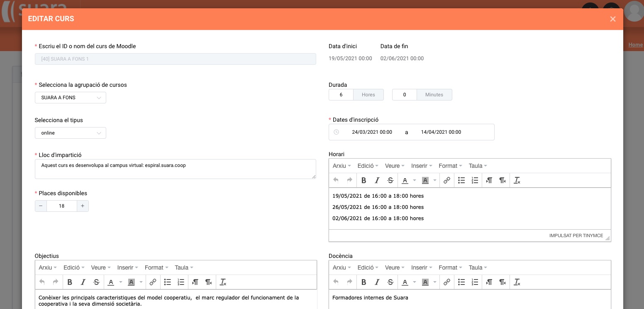Click the user avatar in top bar

tap(634, 11)
